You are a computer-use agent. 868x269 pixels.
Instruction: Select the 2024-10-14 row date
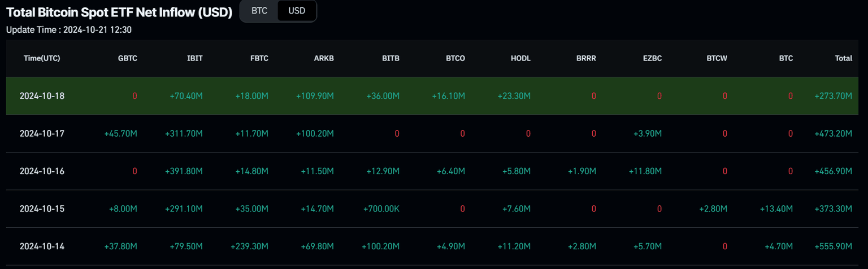42,246
